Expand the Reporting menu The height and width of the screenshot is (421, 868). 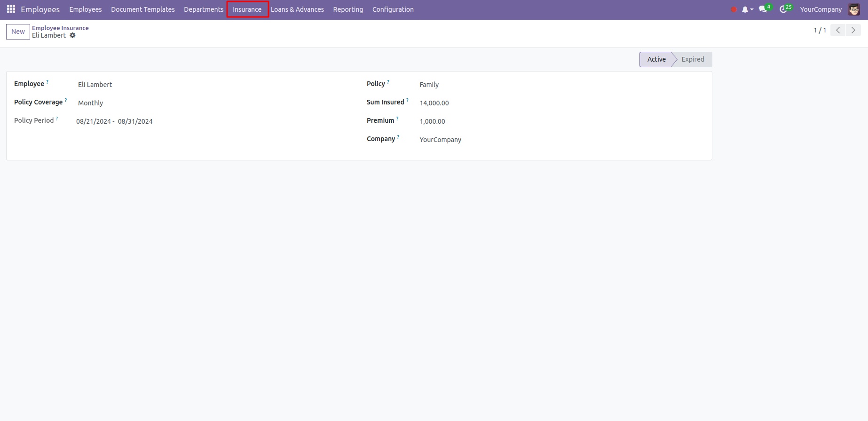(x=348, y=9)
